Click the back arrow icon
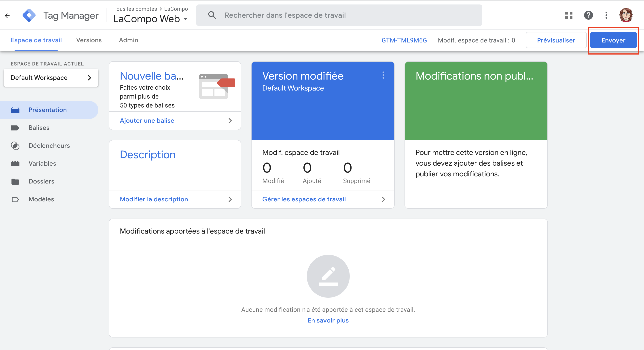The height and width of the screenshot is (350, 644). pos(7,15)
